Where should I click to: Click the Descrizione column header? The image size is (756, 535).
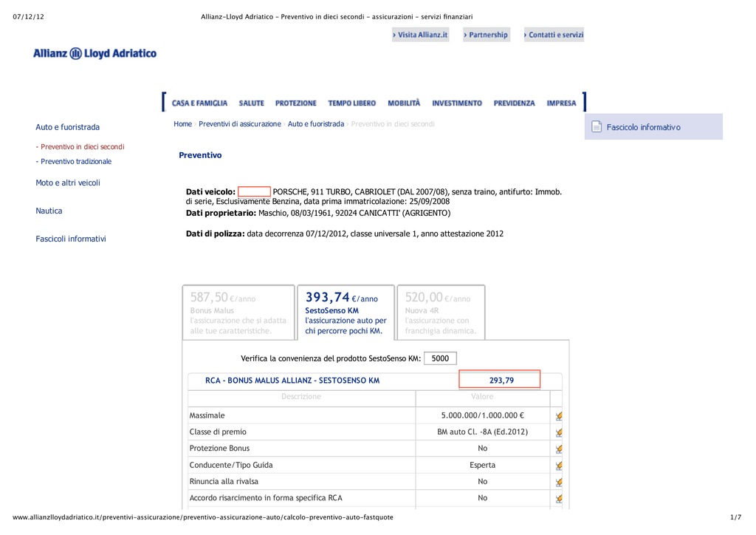(301, 397)
